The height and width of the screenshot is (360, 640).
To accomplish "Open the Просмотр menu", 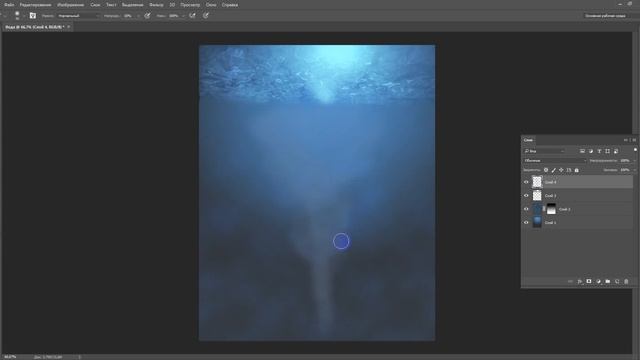I will 190,5.
